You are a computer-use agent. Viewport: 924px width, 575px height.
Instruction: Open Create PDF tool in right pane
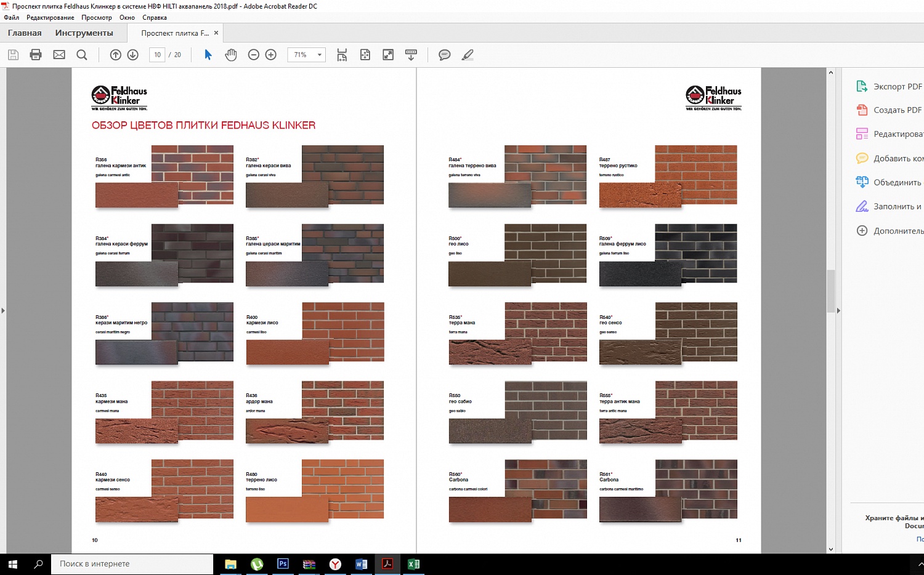point(890,110)
